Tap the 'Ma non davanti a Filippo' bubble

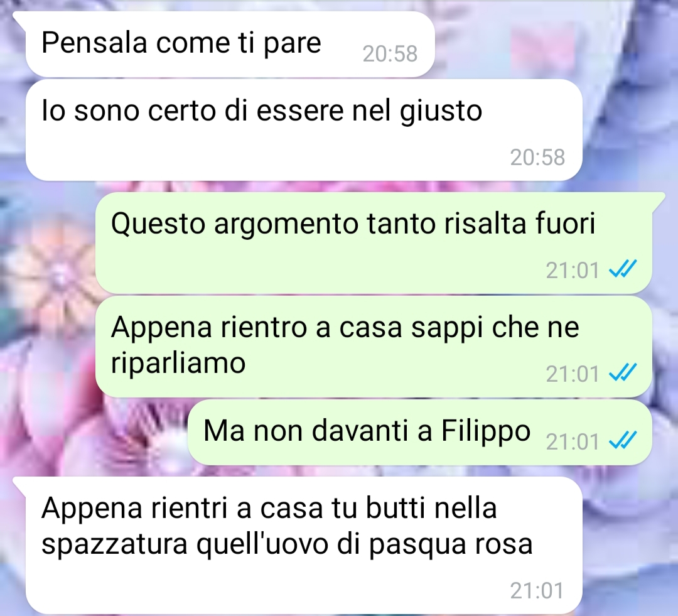[x=419, y=432]
